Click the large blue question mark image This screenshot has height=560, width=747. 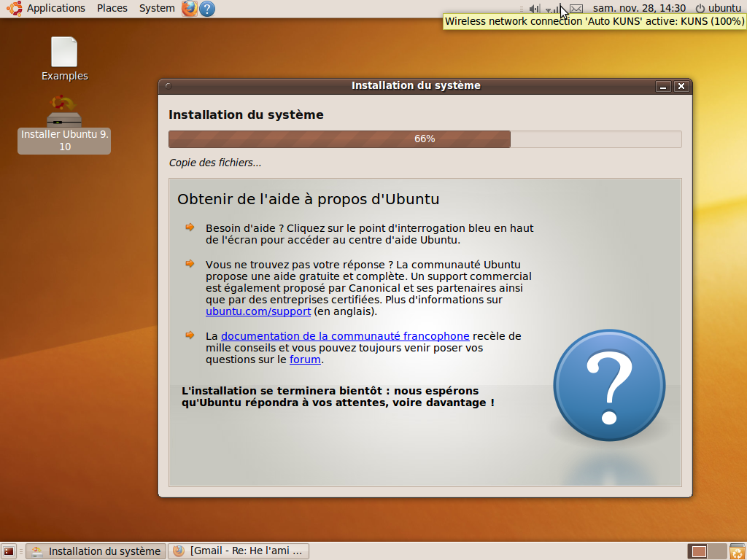click(609, 385)
